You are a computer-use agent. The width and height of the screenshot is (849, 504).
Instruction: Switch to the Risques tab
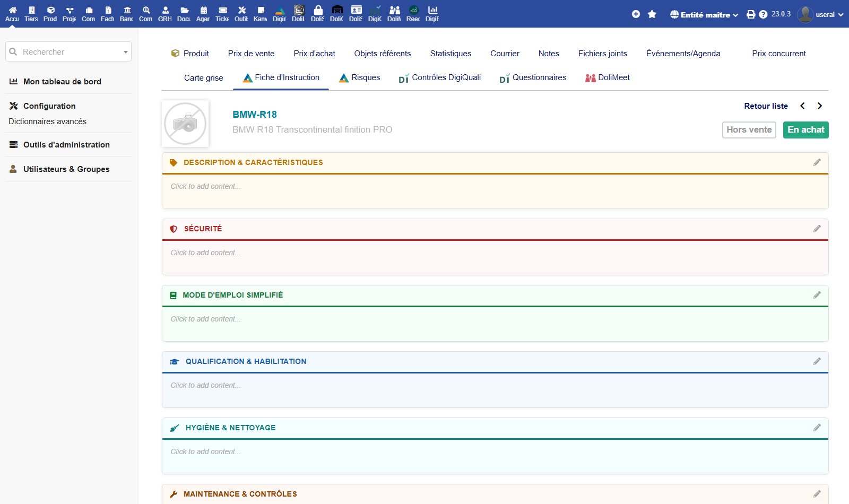(360, 78)
